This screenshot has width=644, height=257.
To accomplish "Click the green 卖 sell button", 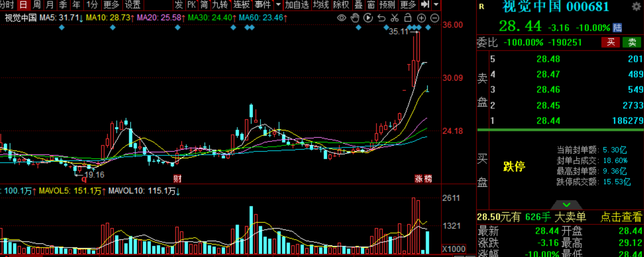I will tap(632, 42).
